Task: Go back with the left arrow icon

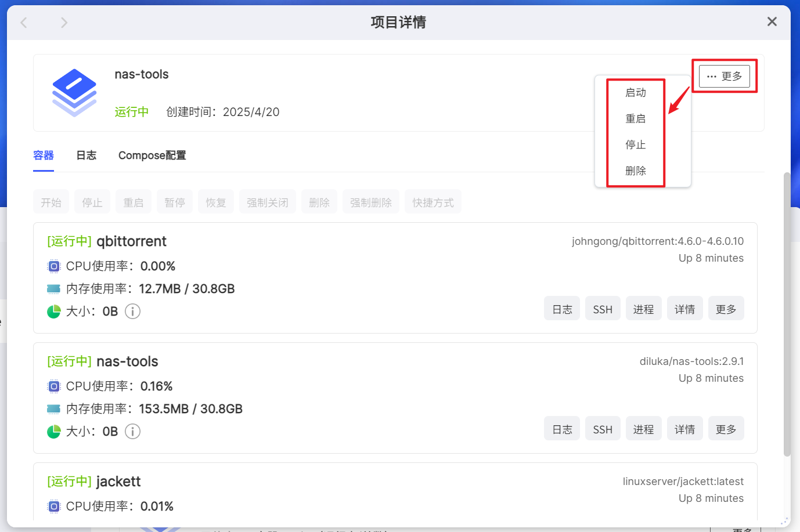Action: click(x=24, y=23)
